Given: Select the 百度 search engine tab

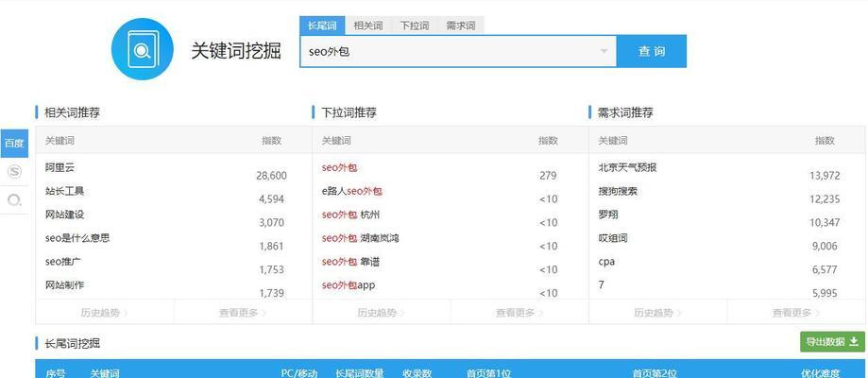Looking at the screenshot, I should (14, 143).
